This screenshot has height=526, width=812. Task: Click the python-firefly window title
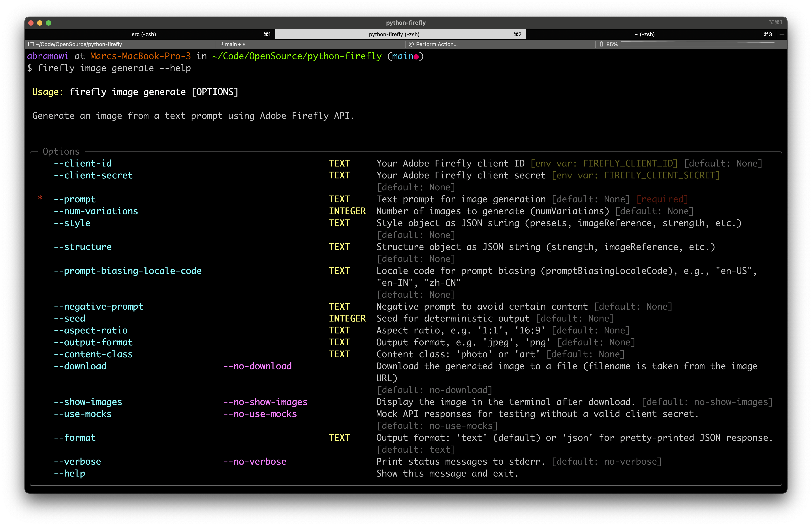[406, 23]
